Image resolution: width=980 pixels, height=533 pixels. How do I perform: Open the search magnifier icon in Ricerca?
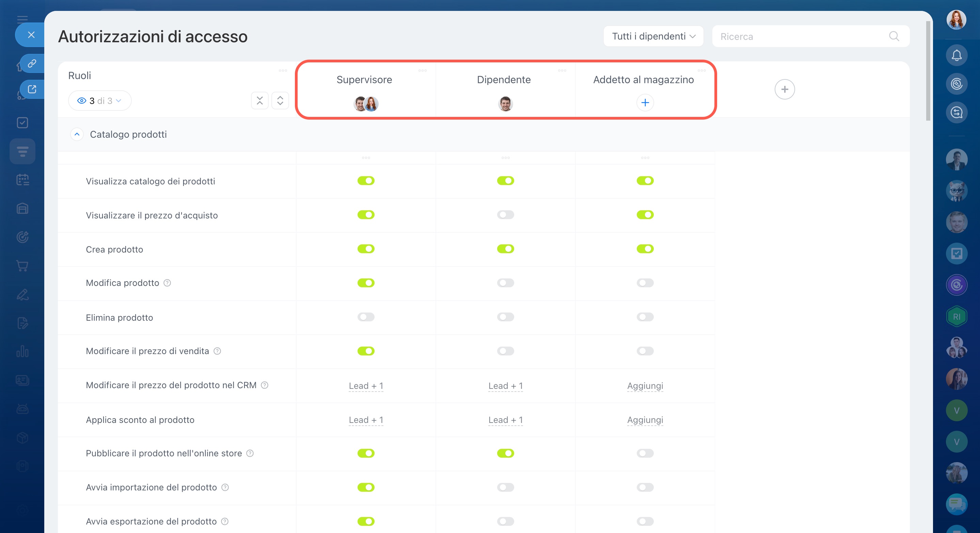894,36
